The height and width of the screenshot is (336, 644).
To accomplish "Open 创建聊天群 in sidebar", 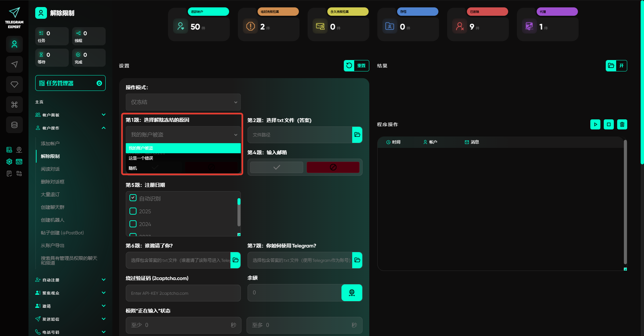I will point(53,207).
